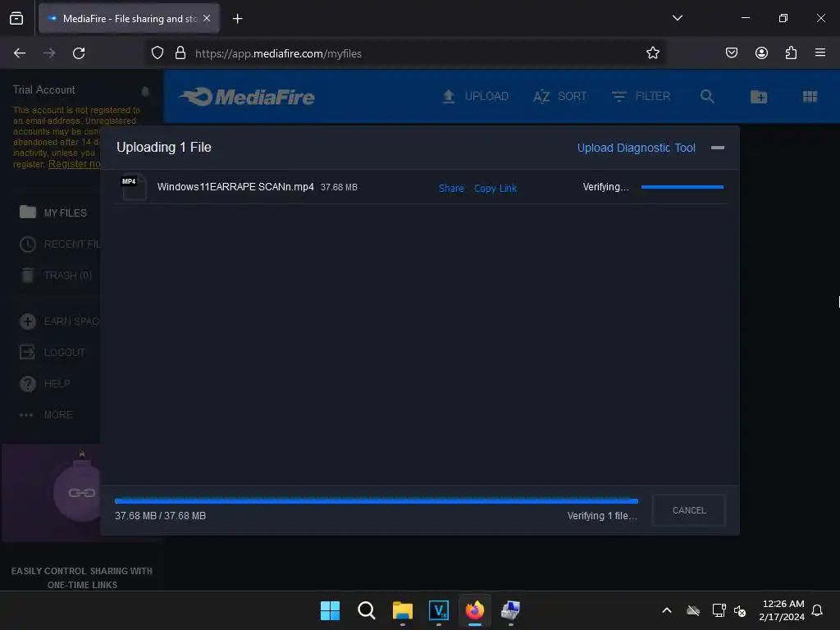Open Recent Files in sidebar
Image resolution: width=840 pixels, height=630 pixels.
pyautogui.click(x=59, y=244)
